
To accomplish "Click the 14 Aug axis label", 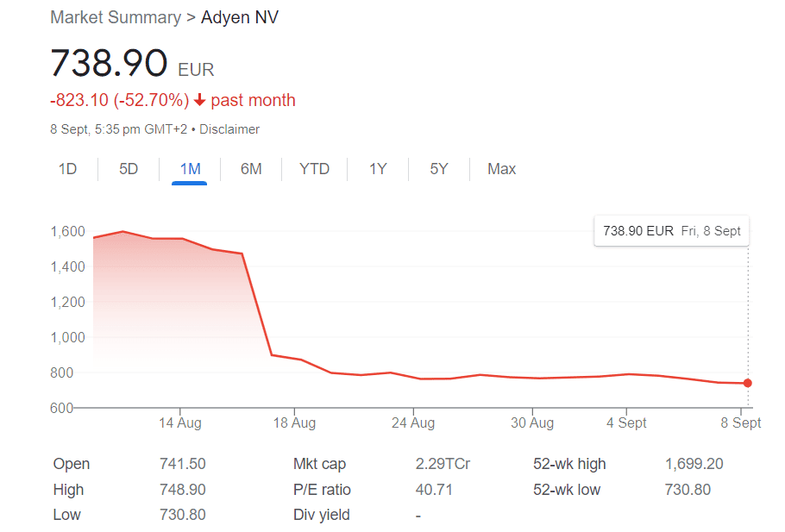I will pos(179,423).
